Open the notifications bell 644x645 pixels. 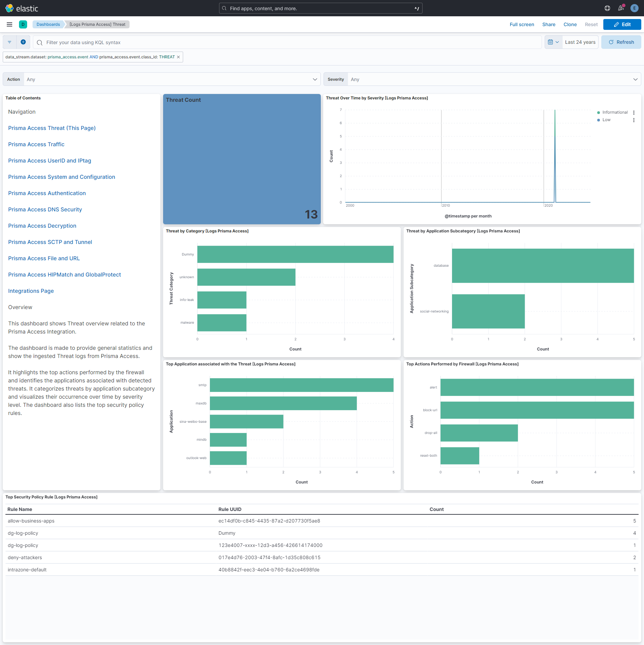621,8
